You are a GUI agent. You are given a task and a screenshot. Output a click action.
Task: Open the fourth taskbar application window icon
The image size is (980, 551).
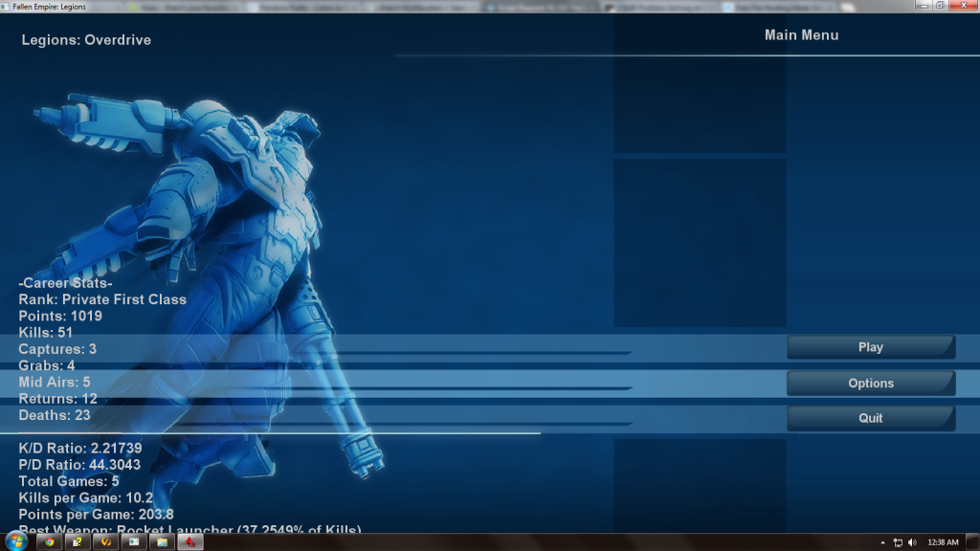click(134, 542)
